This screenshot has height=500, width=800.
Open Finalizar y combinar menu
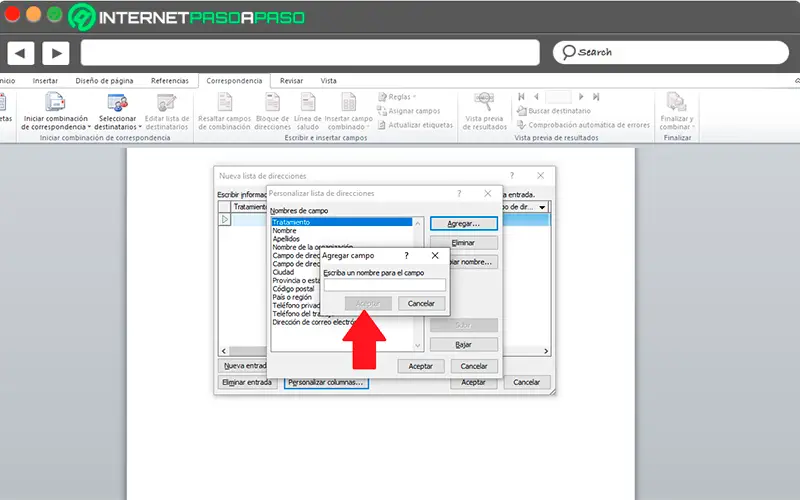[677, 111]
